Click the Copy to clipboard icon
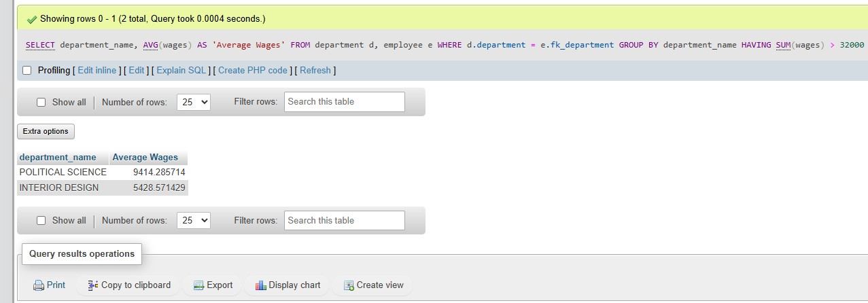Screen dimensions: 868x303 (93, 285)
